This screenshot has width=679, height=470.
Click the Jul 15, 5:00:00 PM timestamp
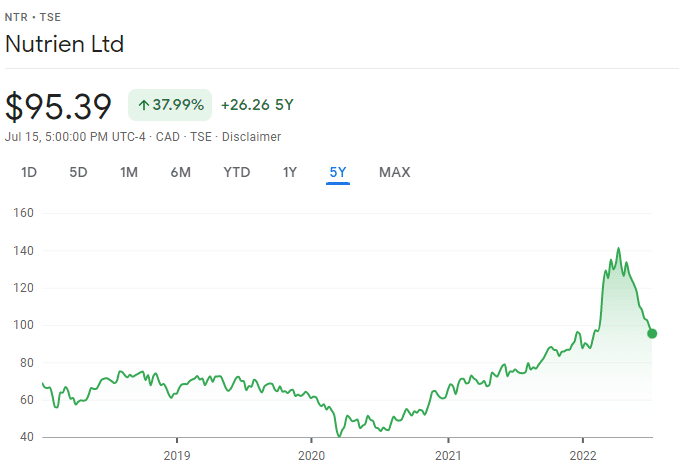[75, 137]
